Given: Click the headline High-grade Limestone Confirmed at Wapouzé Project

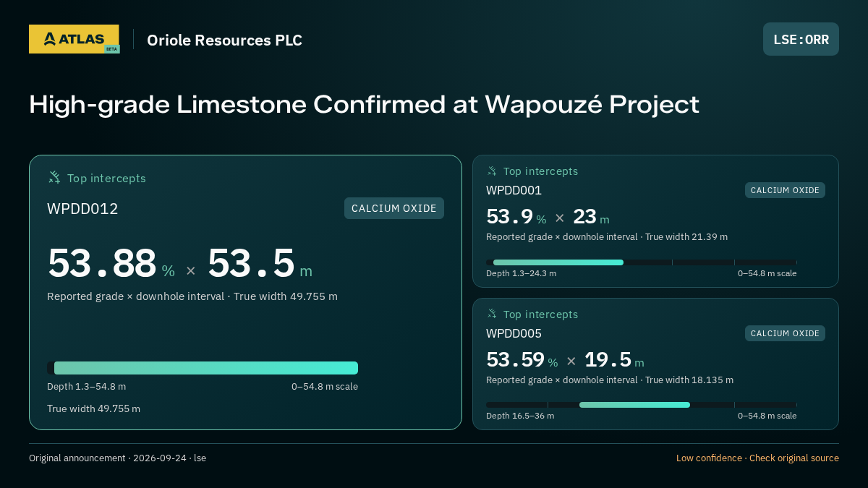Looking at the screenshot, I should click(364, 105).
